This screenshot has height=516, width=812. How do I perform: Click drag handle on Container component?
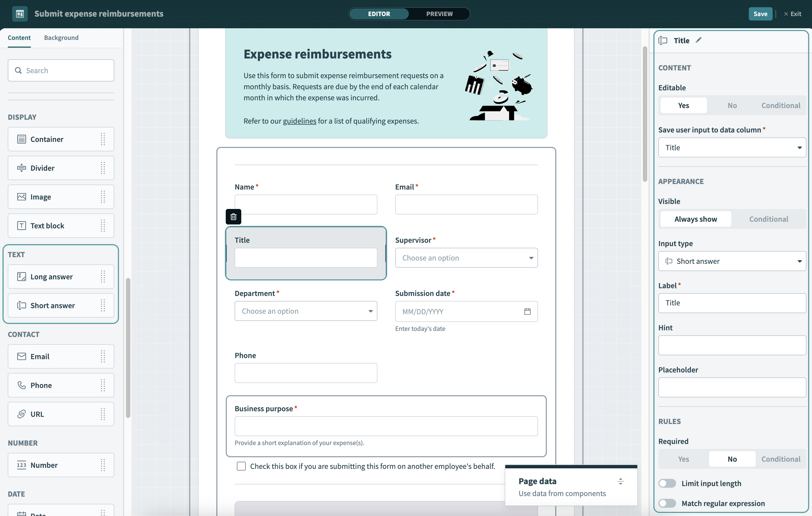103,139
